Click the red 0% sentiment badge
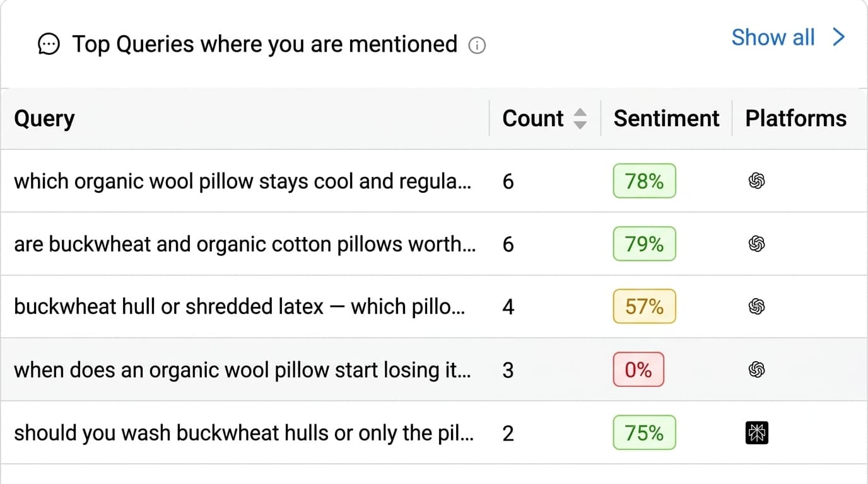 pos(638,370)
